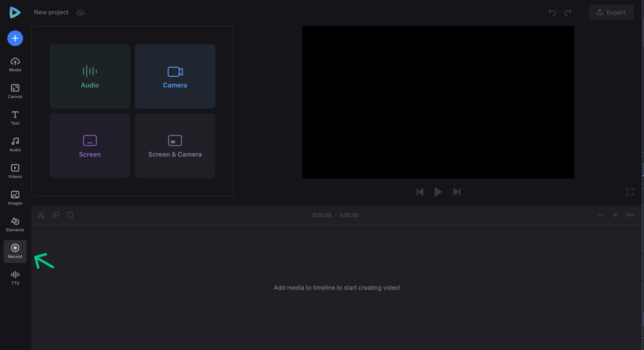Click the scissors split tool

[x=41, y=215]
